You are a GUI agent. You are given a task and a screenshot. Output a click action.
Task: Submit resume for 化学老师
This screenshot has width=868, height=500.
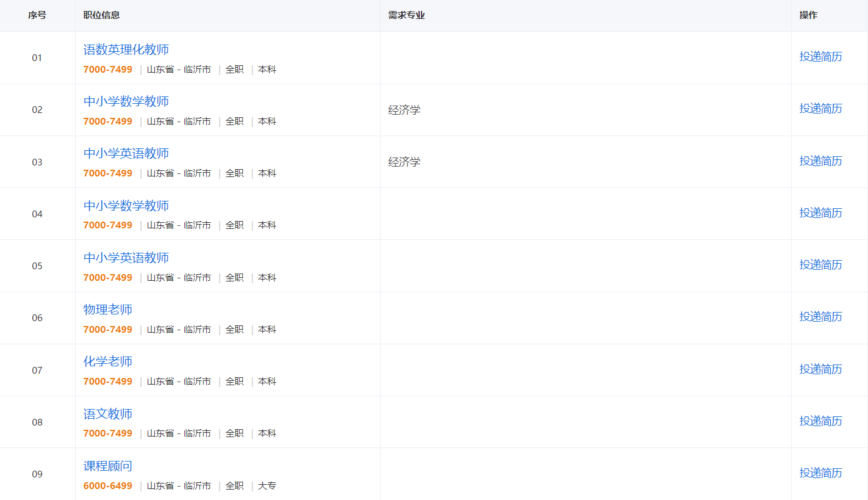pyautogui.click(x=820, y=369)
